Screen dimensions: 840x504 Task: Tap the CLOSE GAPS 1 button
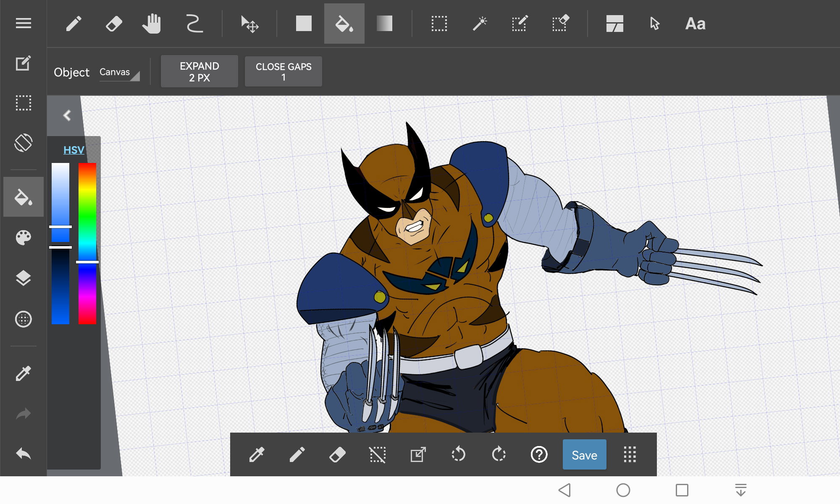click(x=283, y=72)
